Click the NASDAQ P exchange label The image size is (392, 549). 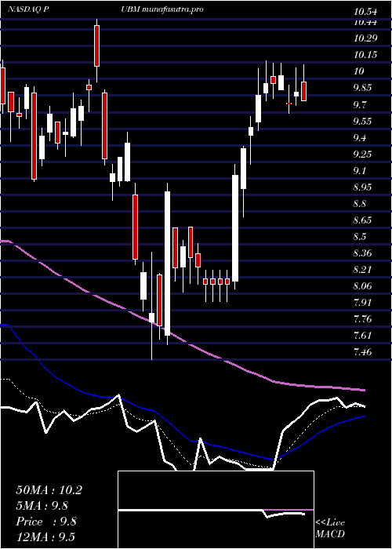(27, 9)
